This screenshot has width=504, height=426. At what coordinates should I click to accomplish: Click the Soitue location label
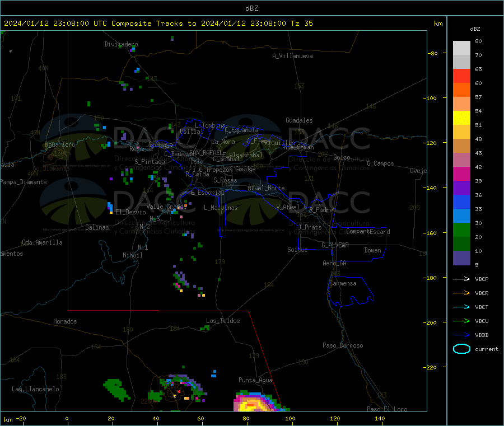pyautogui.click(x=297, y=250)
